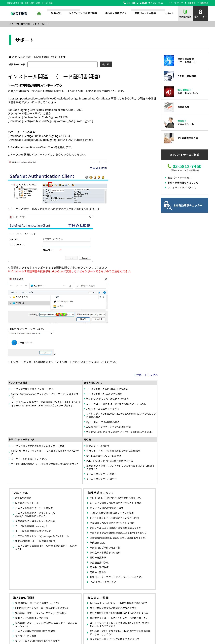Image resolution: width=215 pixels, height=644 pixels.
Task: Open なぜ公共料金の支払い明細が必要なのですか link
Action: 113,608
